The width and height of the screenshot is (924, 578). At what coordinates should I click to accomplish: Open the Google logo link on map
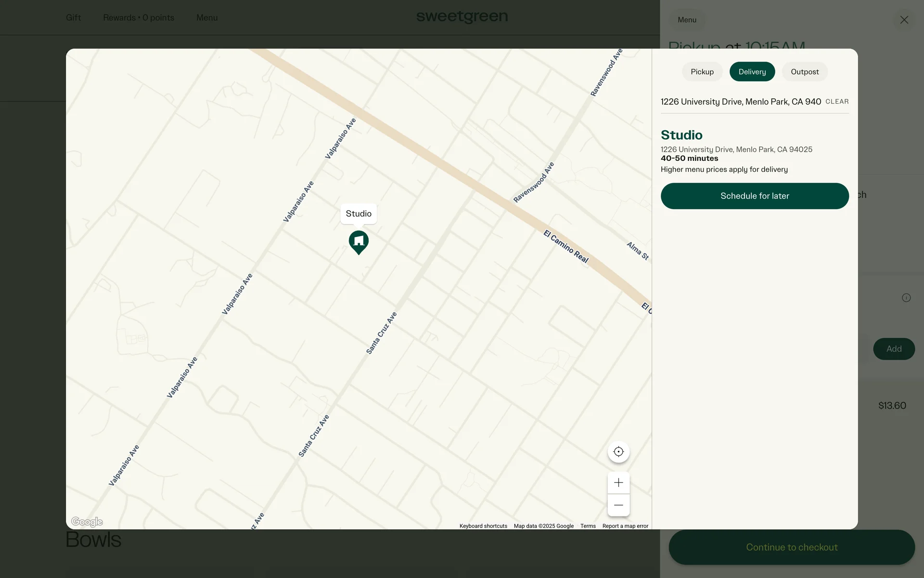point(87,522)
